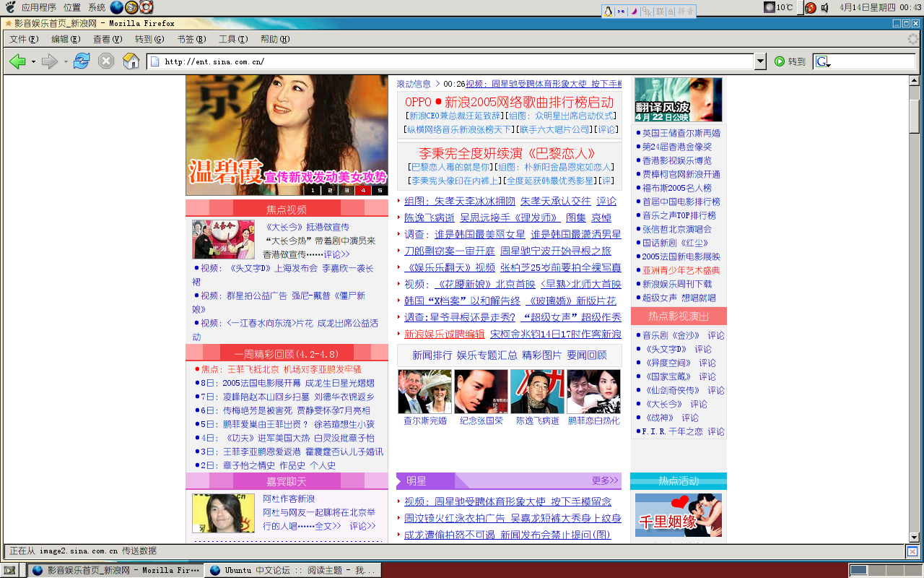Click the lock icon in input method bar

click(x=671, y=12)
